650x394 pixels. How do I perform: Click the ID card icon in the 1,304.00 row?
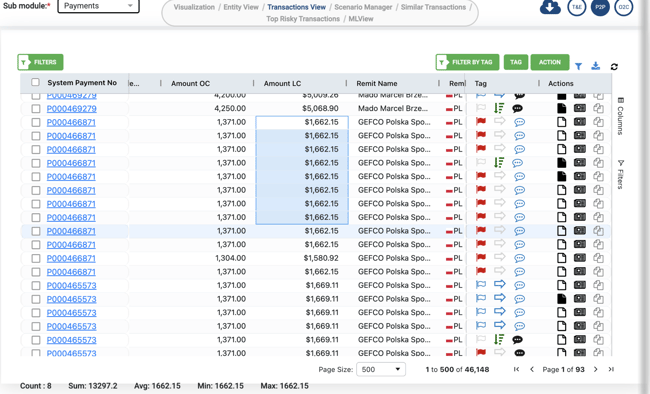click(x=580, y=258)
